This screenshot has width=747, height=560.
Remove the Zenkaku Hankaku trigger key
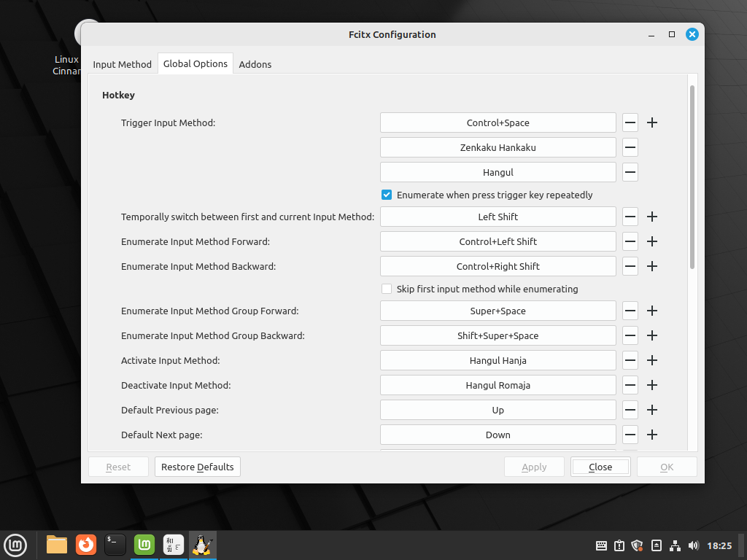[630, 147]
